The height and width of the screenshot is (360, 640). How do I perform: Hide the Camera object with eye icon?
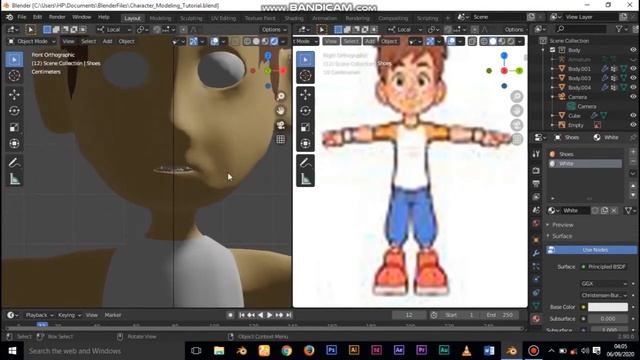point(633,97)
